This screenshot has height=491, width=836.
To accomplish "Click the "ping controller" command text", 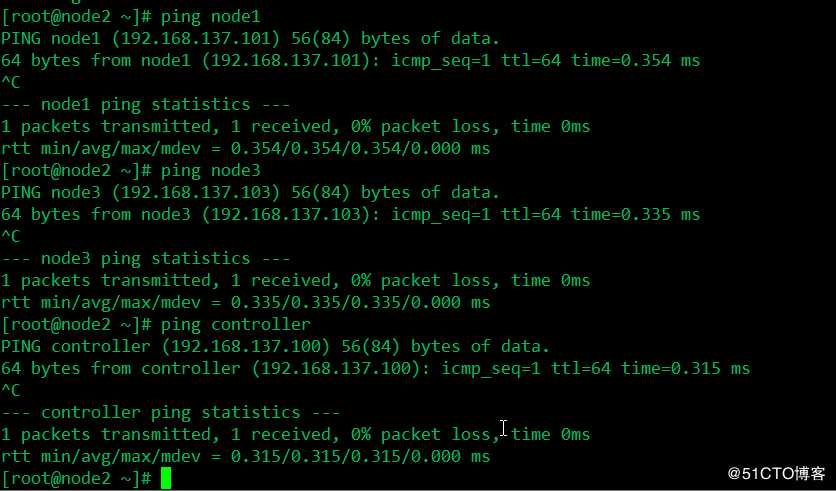I will [236, 325].
